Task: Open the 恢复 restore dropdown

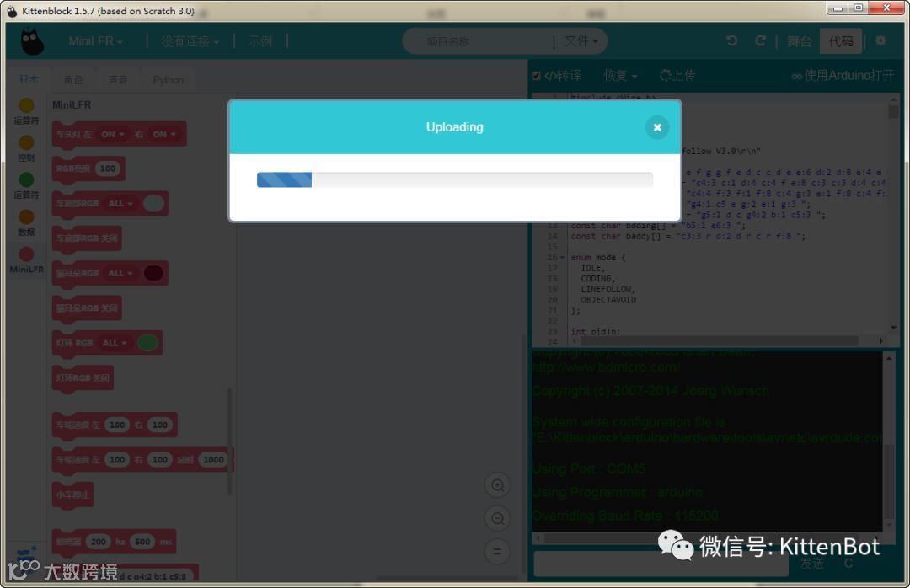Action: click(620, 76)
